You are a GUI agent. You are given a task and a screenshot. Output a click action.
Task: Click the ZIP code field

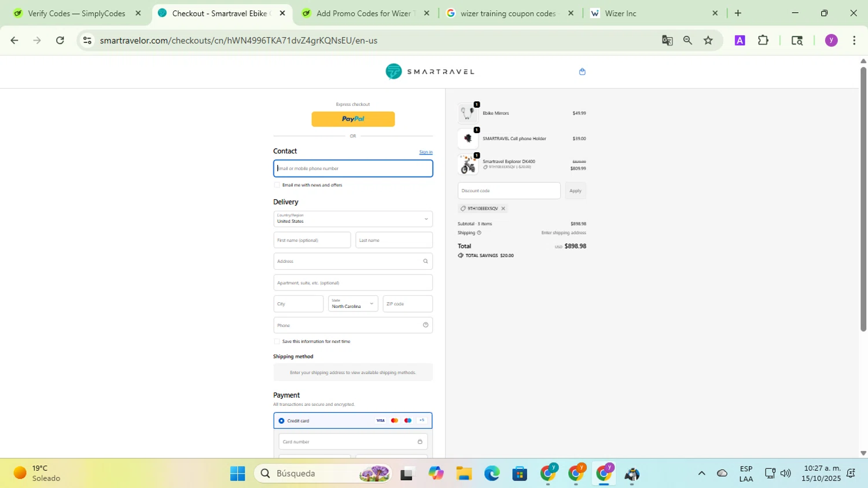pos(408,304)
